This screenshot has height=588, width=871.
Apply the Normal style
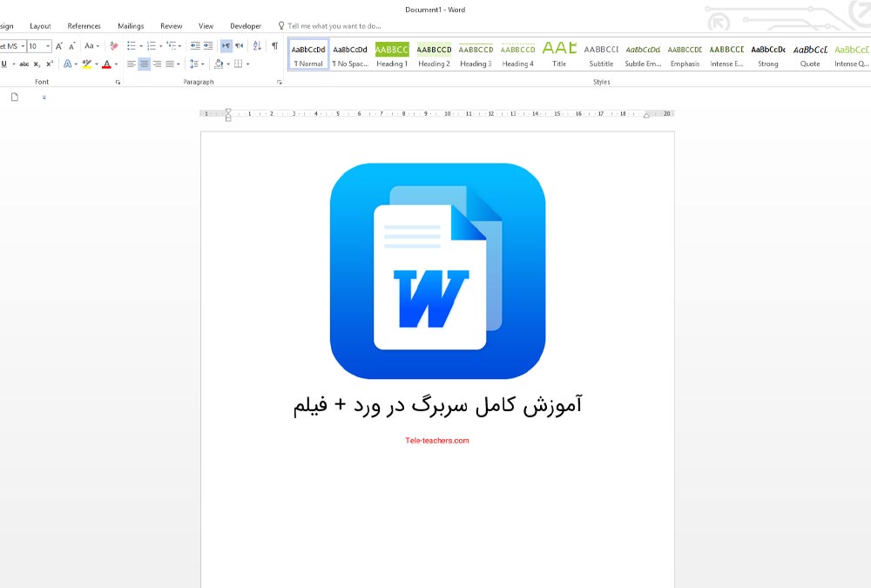coord(308,54)
